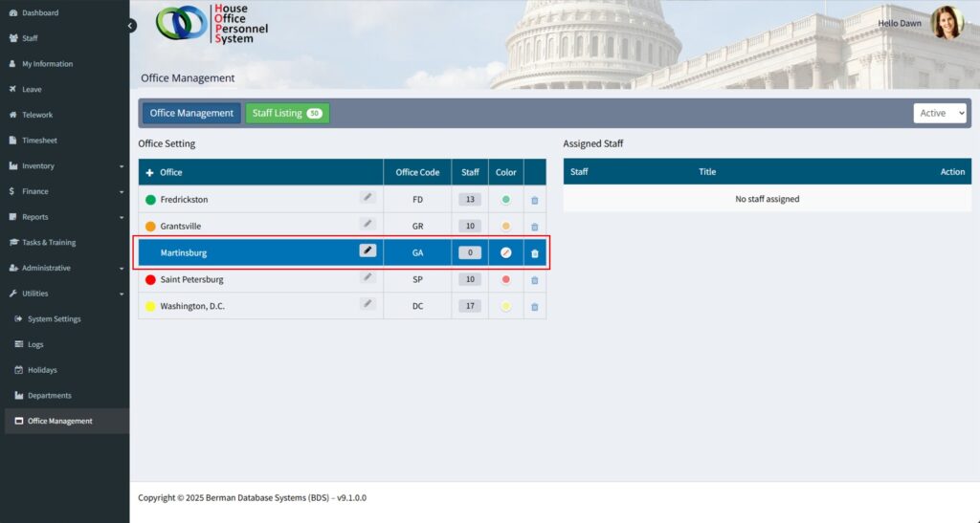The image size is (980, 523).
Task: Collapse the sidebar with the arrow button
Action: tap(131, 26)
